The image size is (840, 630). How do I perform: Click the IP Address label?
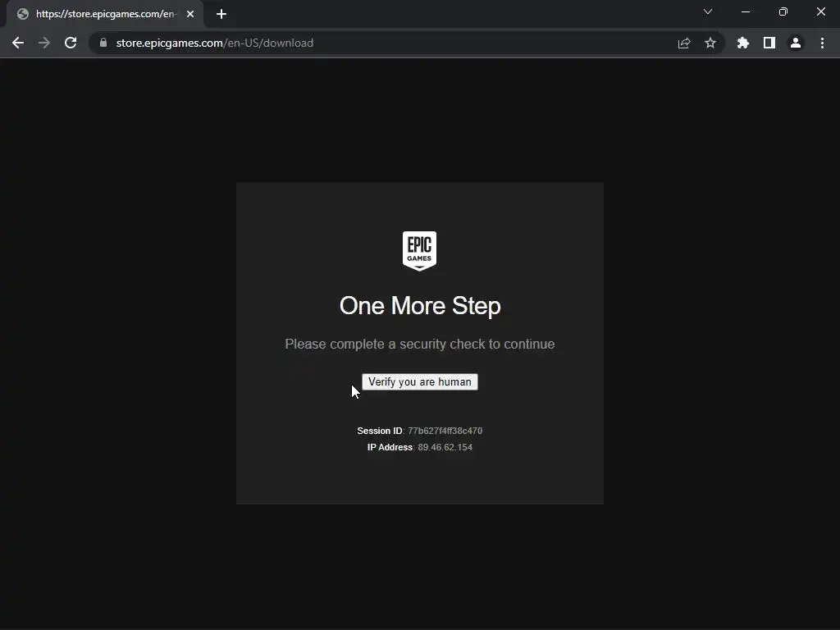[390, 447]
